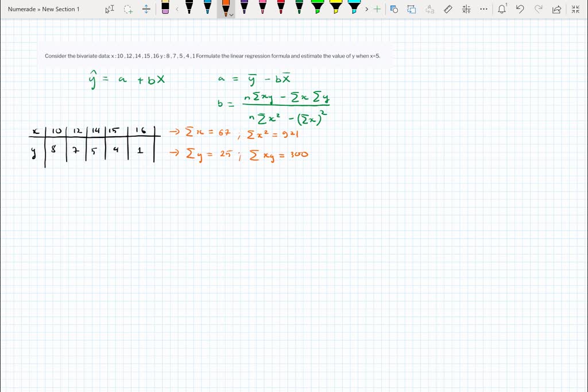Redo the last action
Screen dimensions: 588x392
pos(537,9)
